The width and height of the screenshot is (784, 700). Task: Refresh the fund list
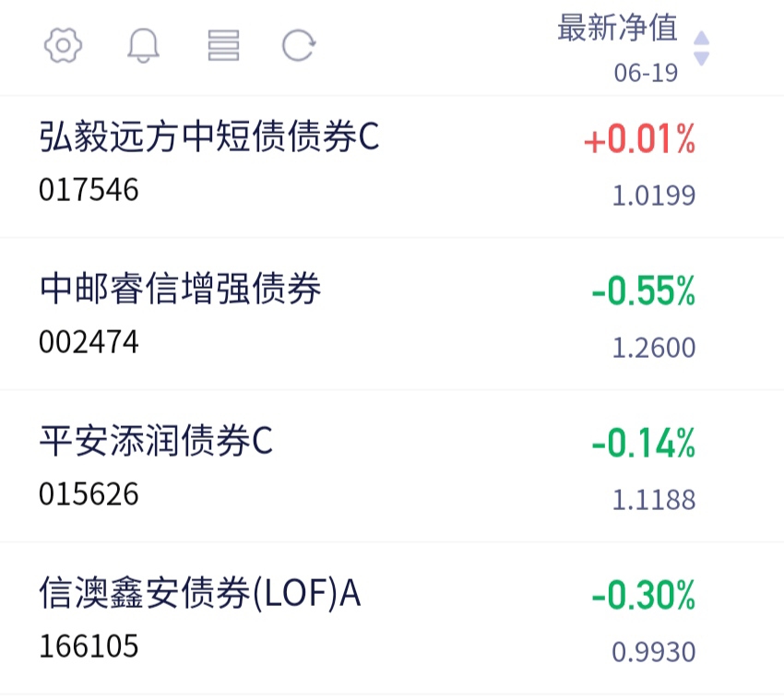(299, 45)
